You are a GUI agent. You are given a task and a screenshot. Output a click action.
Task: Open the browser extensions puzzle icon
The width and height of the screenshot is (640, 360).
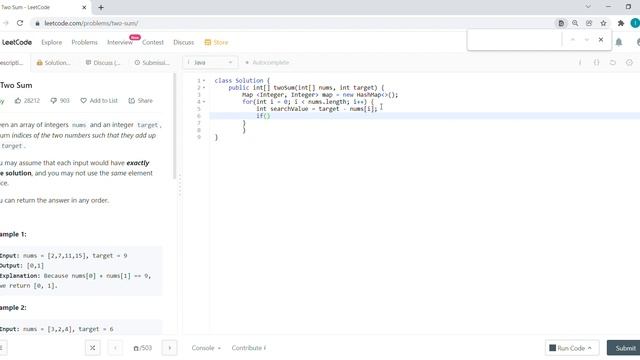coord(621,23)
